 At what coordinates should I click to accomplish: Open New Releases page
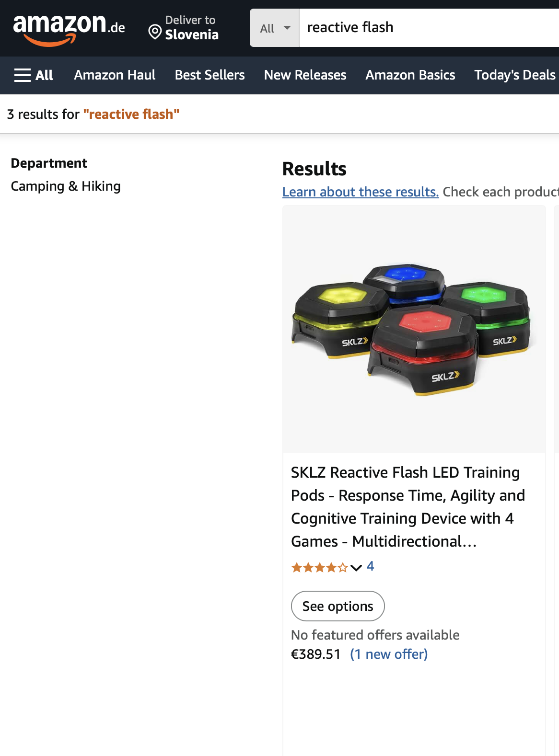click(305, 75)
